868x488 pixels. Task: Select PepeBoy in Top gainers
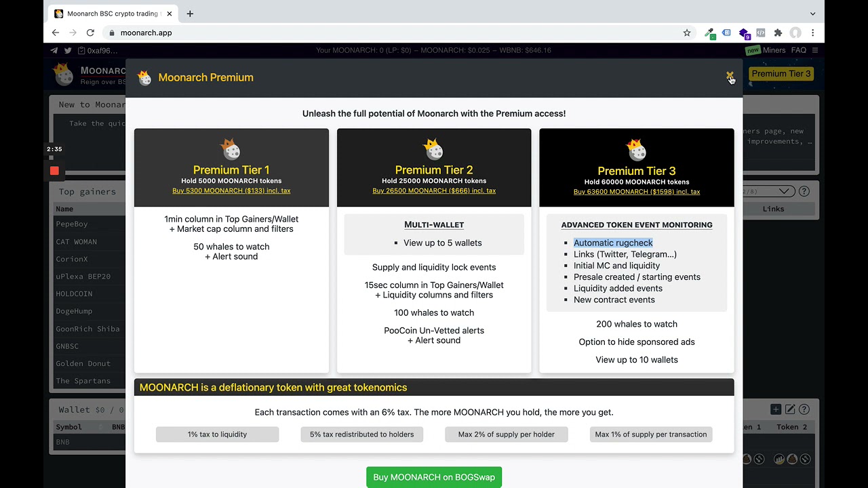point(72,224)
